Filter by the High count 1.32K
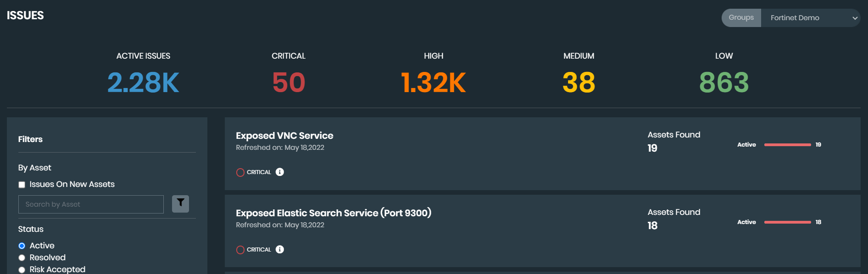 (x=433, y=82)
